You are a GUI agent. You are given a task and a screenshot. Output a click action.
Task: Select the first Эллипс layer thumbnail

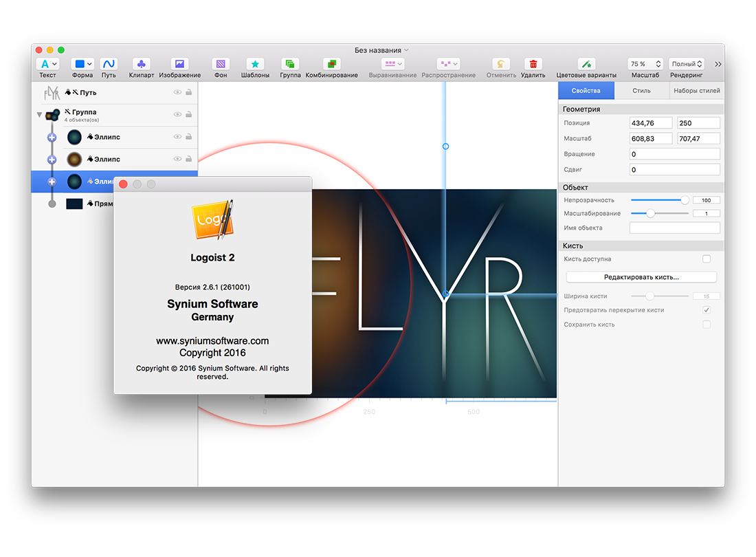[x=74, y=137]
